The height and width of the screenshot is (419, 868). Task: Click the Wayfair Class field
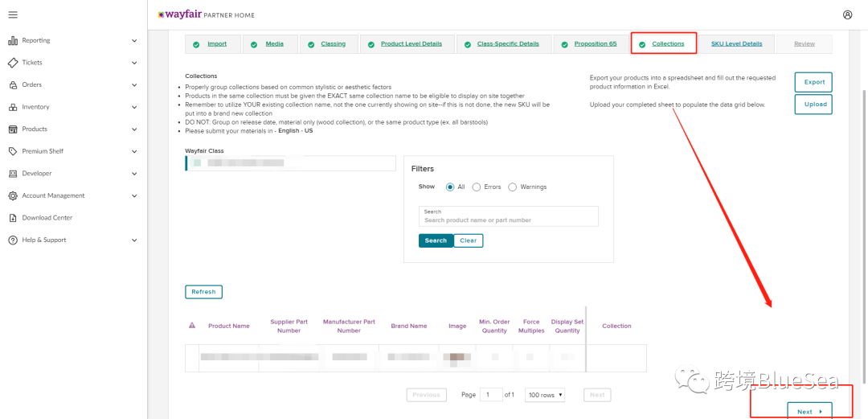291,163
